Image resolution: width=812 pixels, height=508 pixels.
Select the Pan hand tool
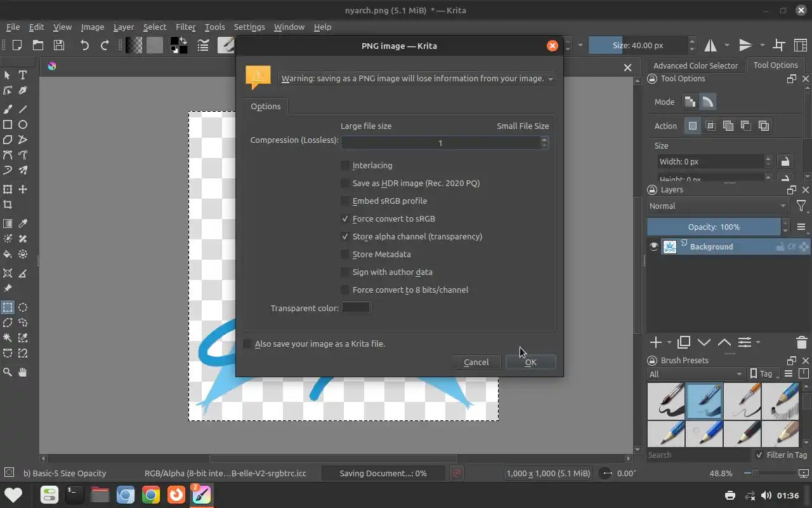coord(23,372)
